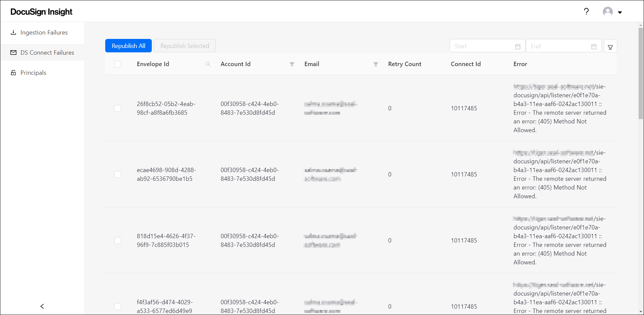Open the Envelope Id search icon
Viewport: 644px width, 315px height.
click(x=208, y=64)
